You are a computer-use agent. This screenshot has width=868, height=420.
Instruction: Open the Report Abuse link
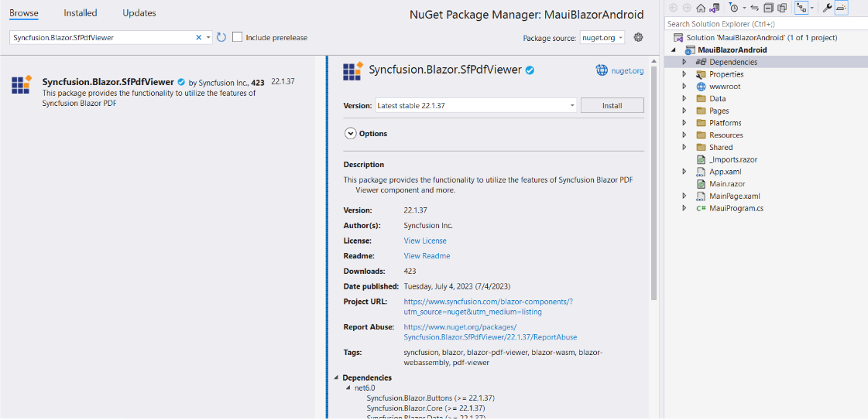click(490, 332)
